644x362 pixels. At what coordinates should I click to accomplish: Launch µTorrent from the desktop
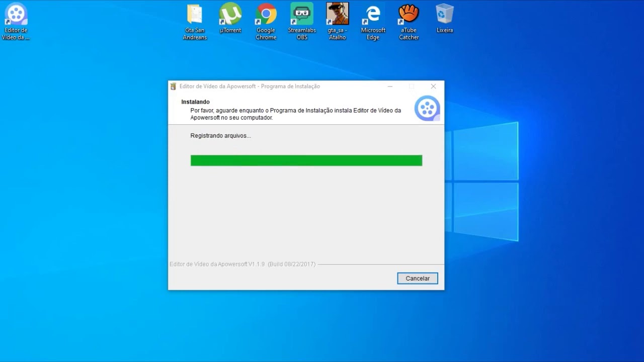230,18
